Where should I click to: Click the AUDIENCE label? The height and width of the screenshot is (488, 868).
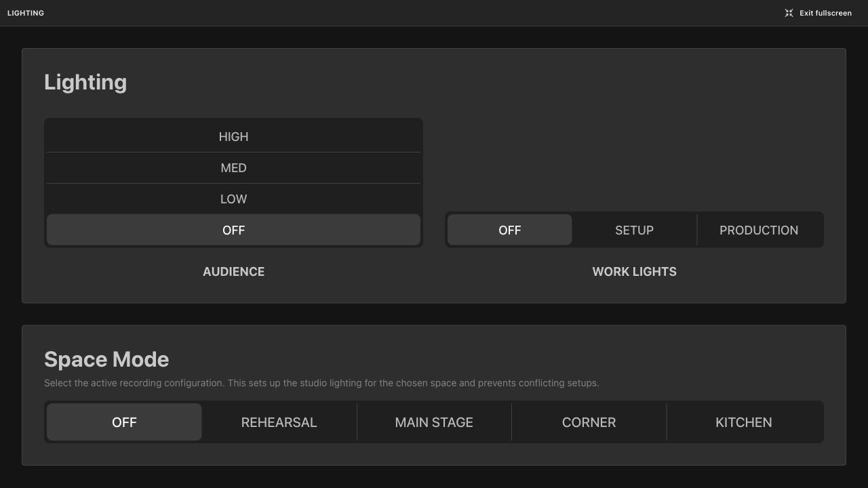(233, 272)
